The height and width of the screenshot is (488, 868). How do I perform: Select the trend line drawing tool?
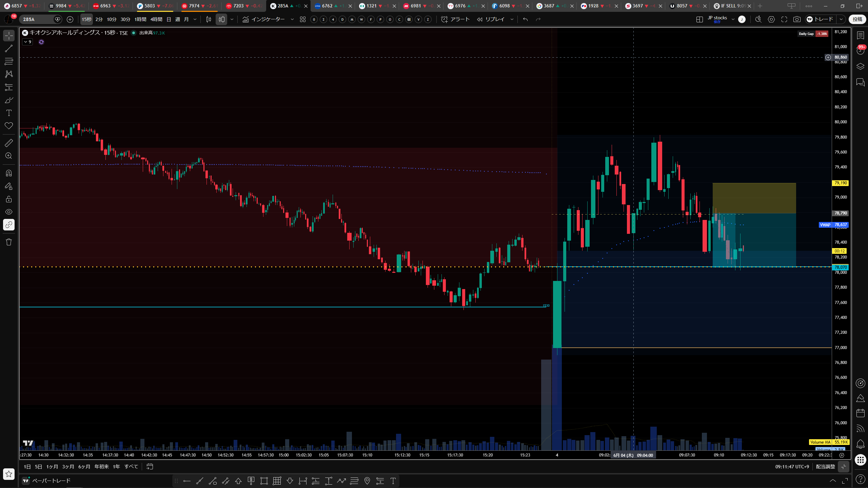(x=9, y=48)
